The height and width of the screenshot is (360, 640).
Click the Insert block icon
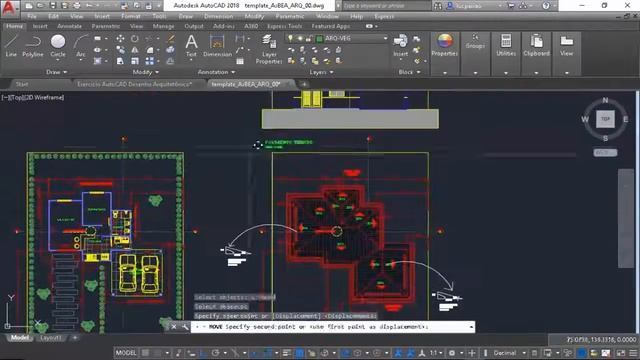pyautogui.click(x=400, y=45)
